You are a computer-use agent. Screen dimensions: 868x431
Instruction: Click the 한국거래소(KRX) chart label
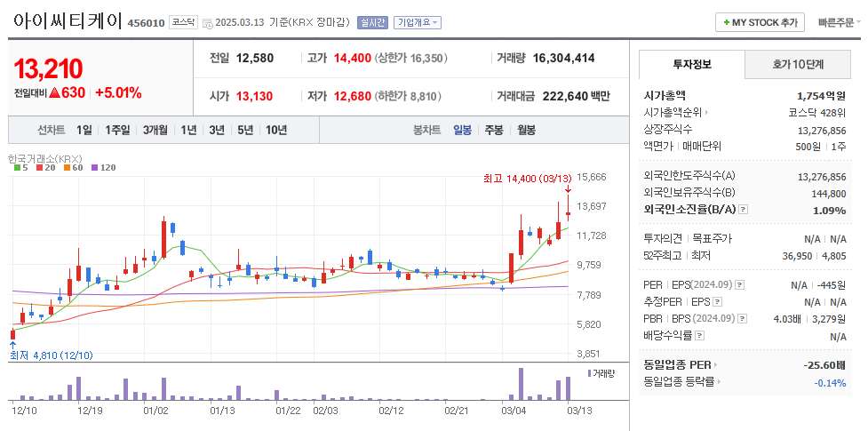(45, 158)
